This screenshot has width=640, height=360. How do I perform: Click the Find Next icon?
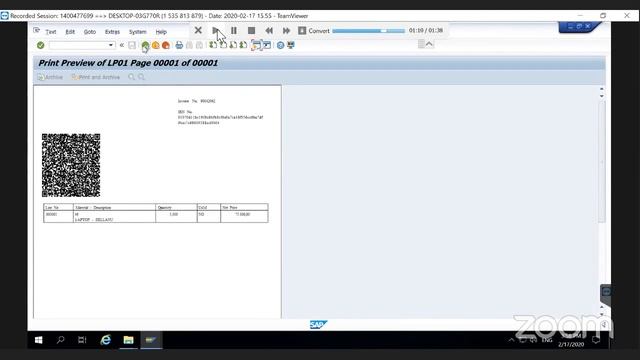pos(199,45)
